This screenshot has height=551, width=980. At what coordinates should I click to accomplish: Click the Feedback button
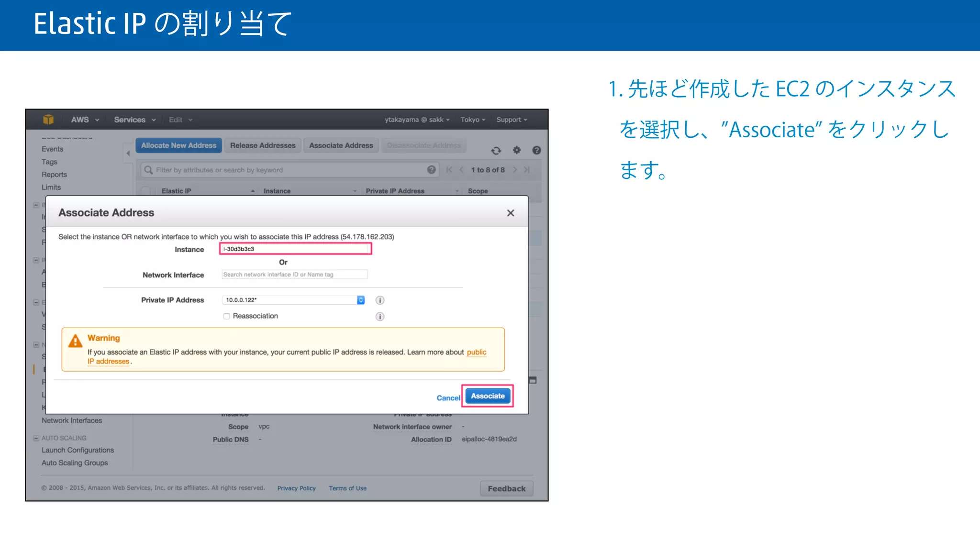pos(507,488)
